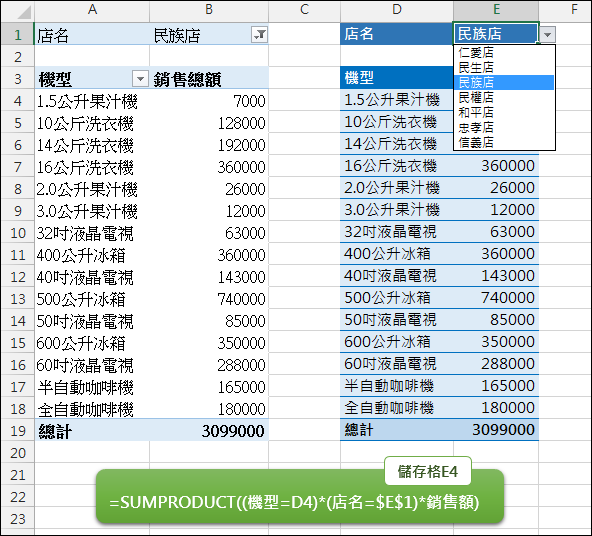This screenshot has height=536, width=592.
Task: Click the 儲存格E4 callout label
Action: pyautogui.click(x=428, y=471)
